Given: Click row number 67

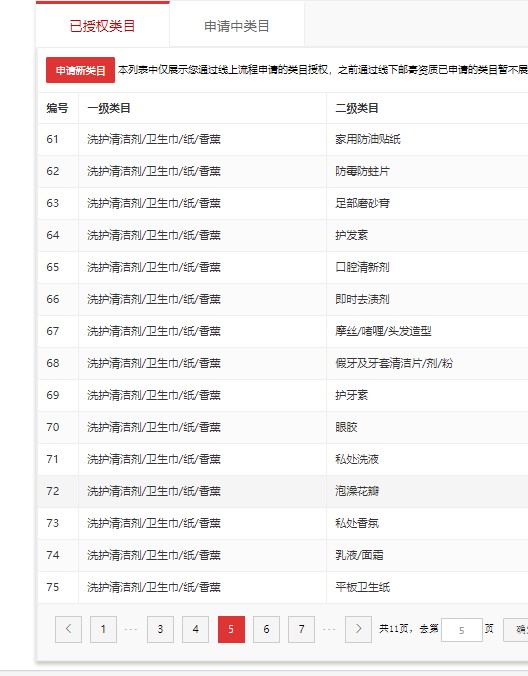Looking at the screenshot, I should pyautogui.click(x=53, y=331).
